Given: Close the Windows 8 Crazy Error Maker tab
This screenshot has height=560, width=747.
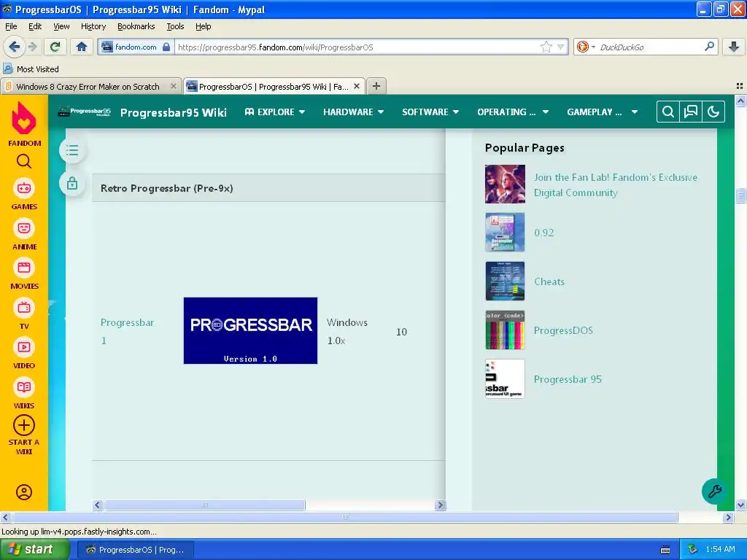Looking at the screenshot, I should tap(174, 86).
